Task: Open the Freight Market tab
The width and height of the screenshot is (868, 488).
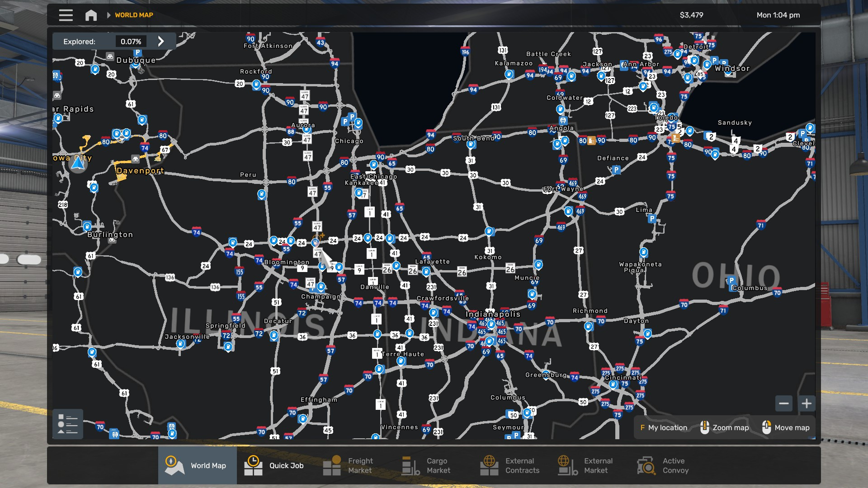Action: click(349, 465)
